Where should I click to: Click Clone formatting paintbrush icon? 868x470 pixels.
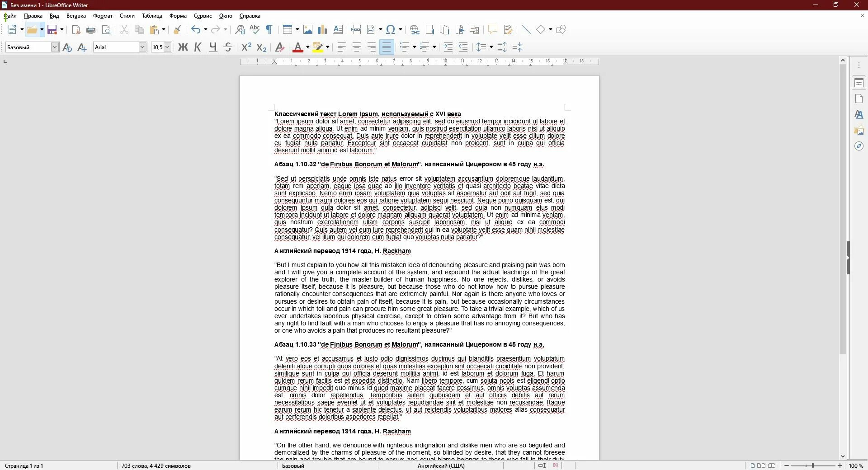[177, 30]
